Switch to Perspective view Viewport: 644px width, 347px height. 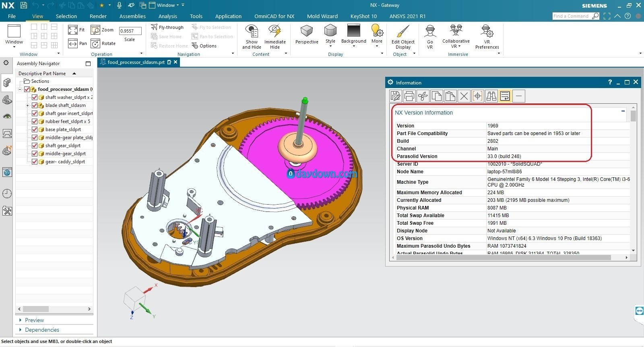click(307, 35)
